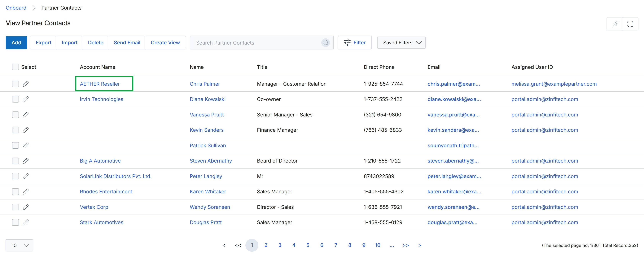644x266 pixels.
Task: Open SolarLink Distributors Pvt. Ltd. link
Action: pos(116,176)
